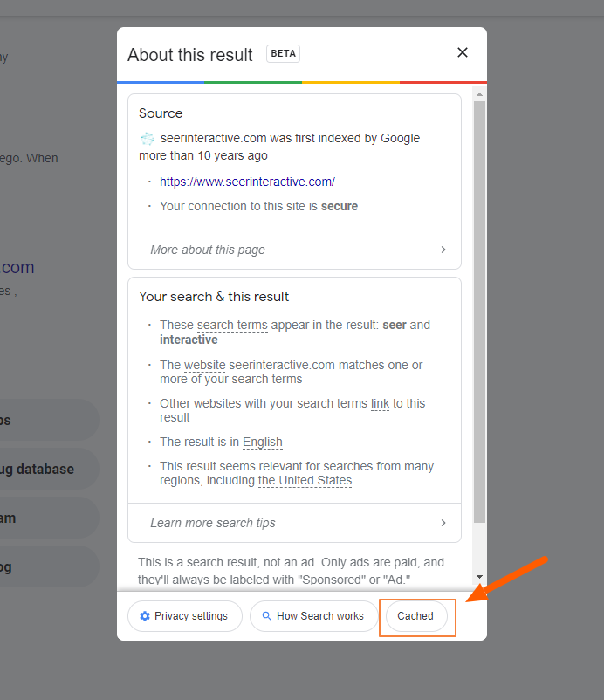Click the underlined link term
The image size is (604, 700).
tap(380, 403)
